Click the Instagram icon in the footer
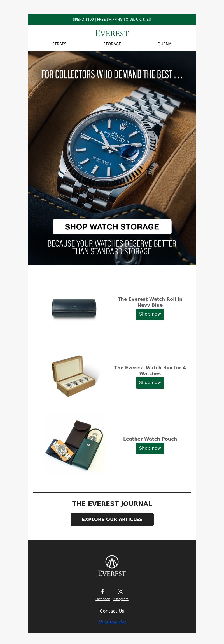Image resolution: width=224 pixels, height=644 pixels. pos(121,591)
